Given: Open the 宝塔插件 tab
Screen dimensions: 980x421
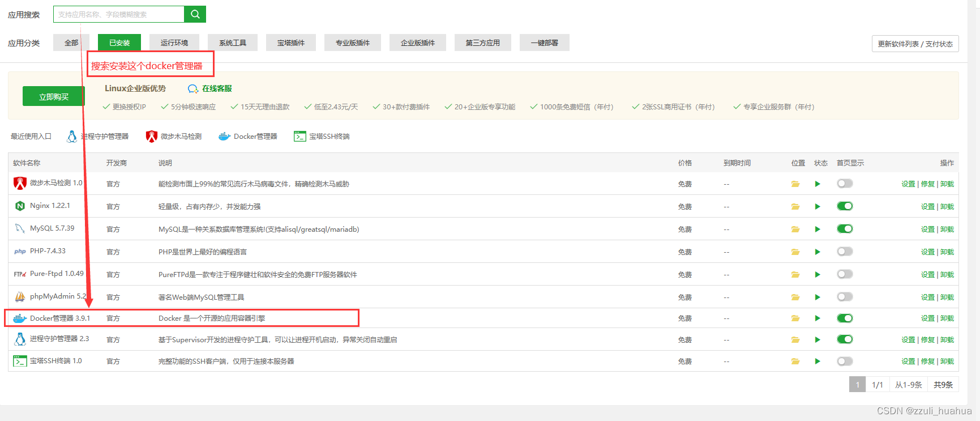Looking at the screenshot, I should (291, 42).
